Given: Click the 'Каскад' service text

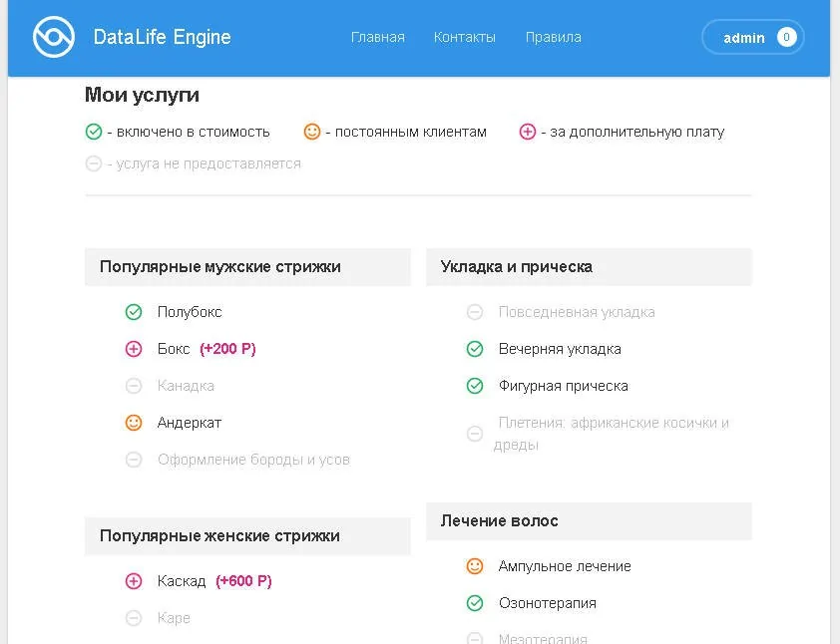Looking at the screenshot, I should click(182, 581).
